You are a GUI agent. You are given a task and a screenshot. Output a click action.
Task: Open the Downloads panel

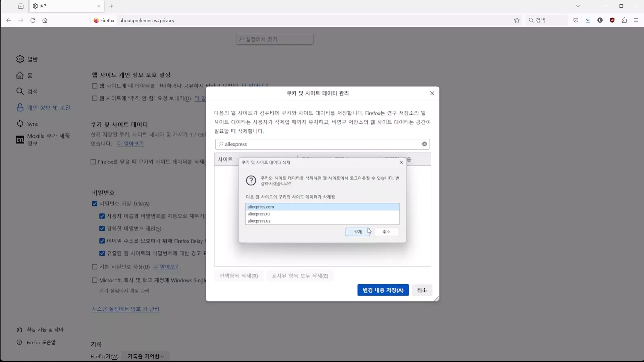(588, 20)
